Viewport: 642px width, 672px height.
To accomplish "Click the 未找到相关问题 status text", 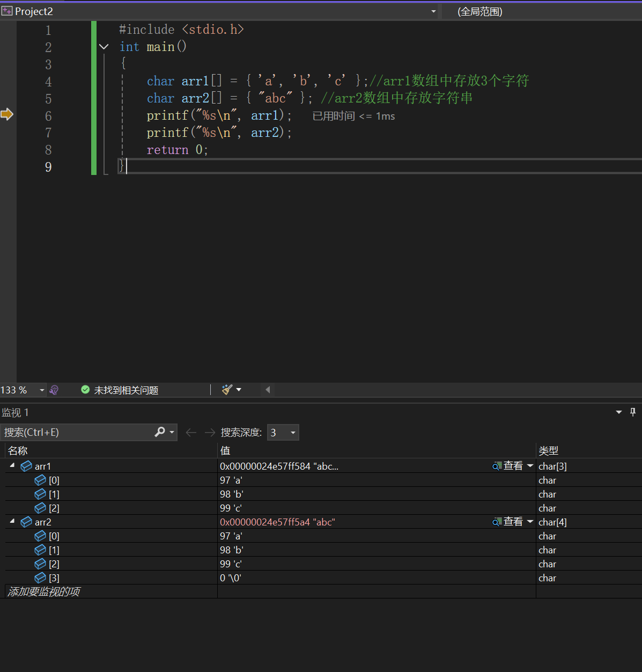I will [126, 390].
